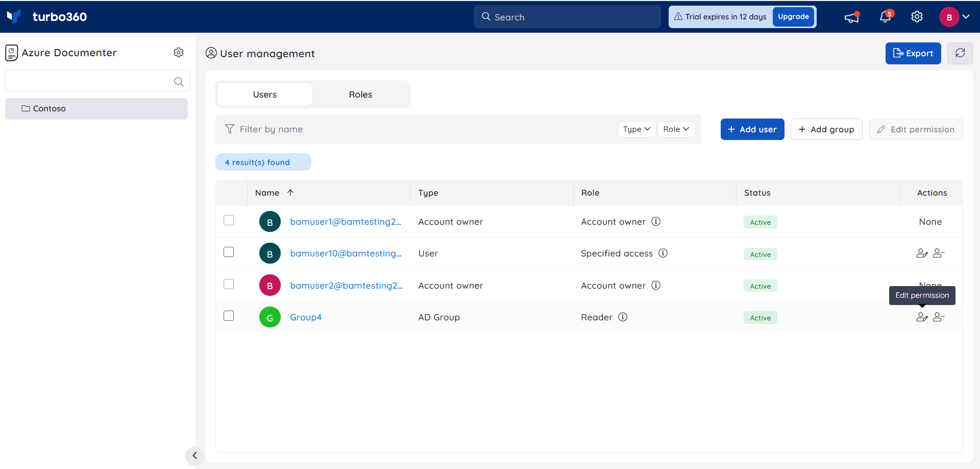This screenshot has width=980, height=469.
Task: Click the Active status of Group4
Action: [760, 318]
